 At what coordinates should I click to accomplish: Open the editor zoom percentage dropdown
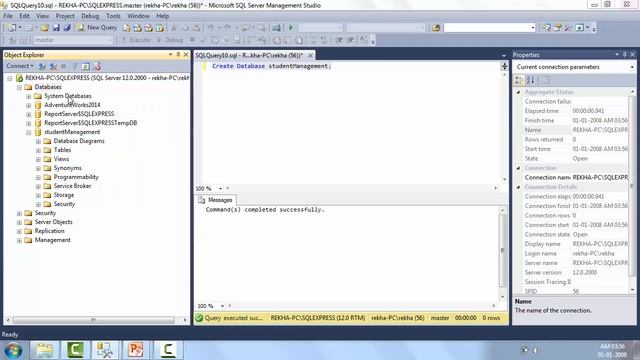220,189
